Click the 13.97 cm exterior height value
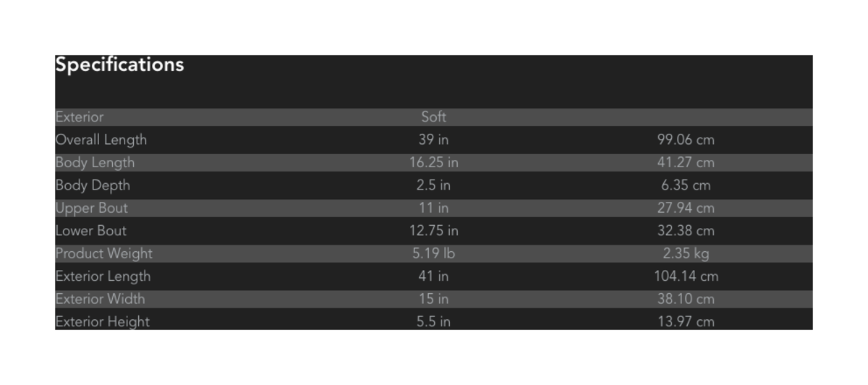Image resolution: width=868 pixels, height=385 pixels. tap(686, 322)
